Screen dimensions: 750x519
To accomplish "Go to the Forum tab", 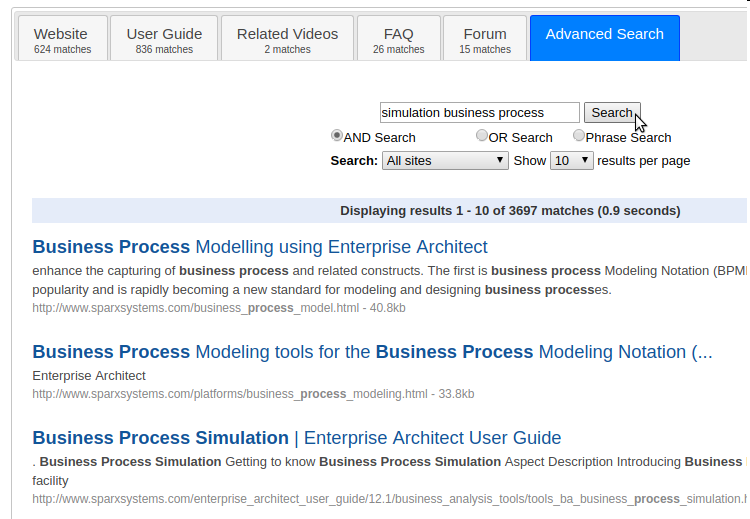I will pyautogui.click(x=485, y=39).
